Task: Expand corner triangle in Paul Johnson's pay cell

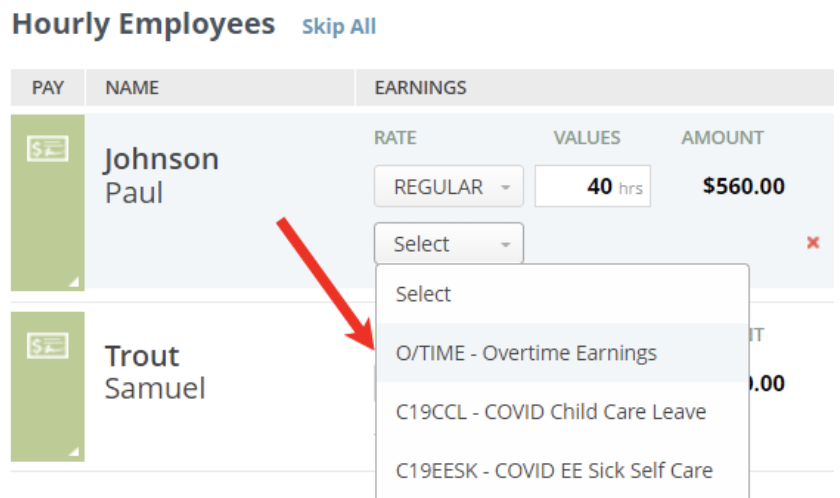Action: click(73, 283)
